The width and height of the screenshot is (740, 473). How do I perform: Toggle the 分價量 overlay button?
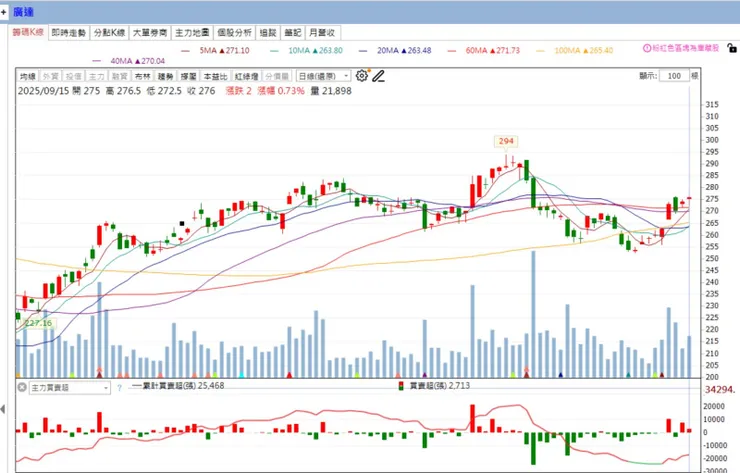pos(277,76)
